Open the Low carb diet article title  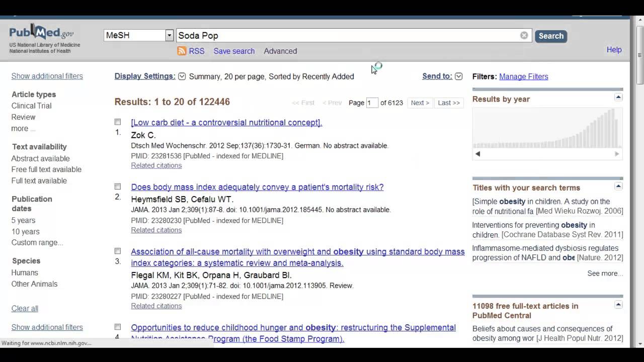click(226, 122)
